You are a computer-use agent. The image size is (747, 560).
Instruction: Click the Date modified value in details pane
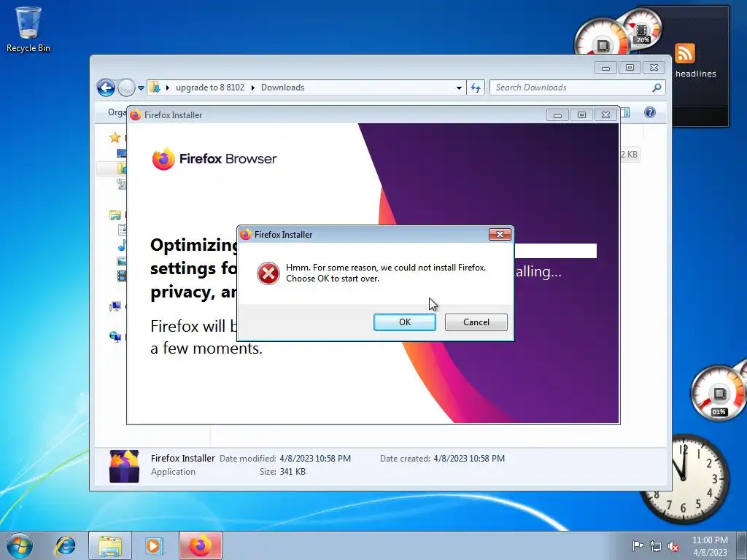click(315, 459)
